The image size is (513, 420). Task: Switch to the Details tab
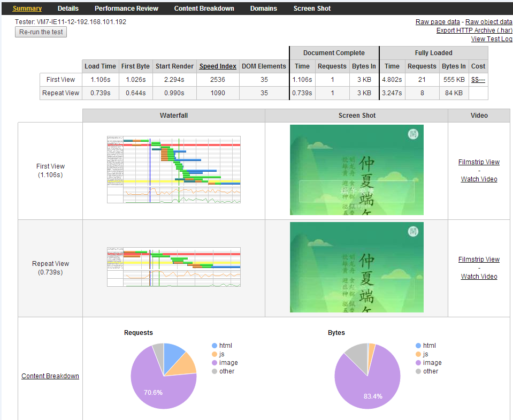[x=68, y=9]
